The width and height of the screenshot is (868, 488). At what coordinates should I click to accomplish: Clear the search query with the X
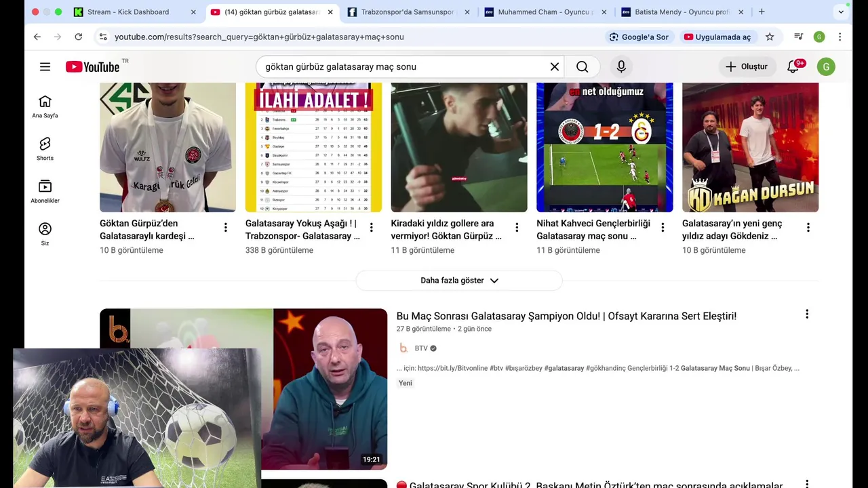(x=555, y=66)
